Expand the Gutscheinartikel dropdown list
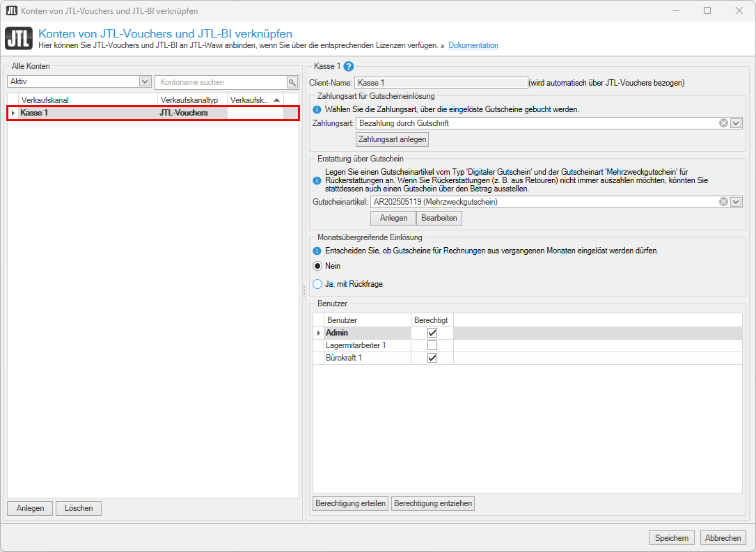This screenshot has height=552, width=756. pyautogui.click(x=736, y=202)
